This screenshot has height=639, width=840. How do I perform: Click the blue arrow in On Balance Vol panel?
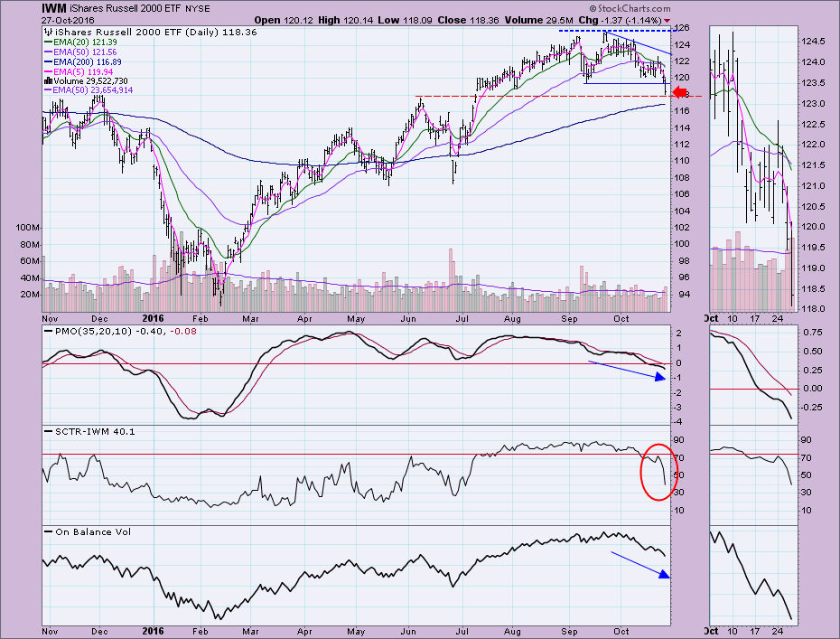pos(640,563)
